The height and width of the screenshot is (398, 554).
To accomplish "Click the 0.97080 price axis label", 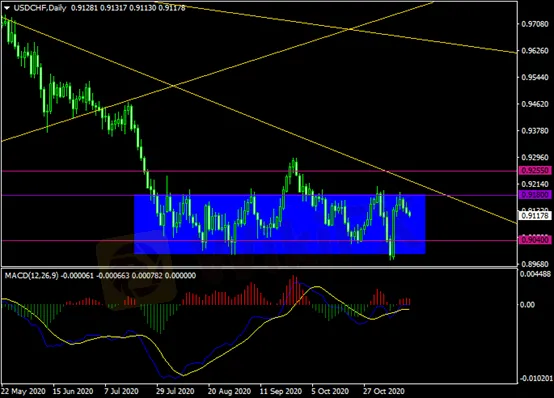I will (535, 24).
